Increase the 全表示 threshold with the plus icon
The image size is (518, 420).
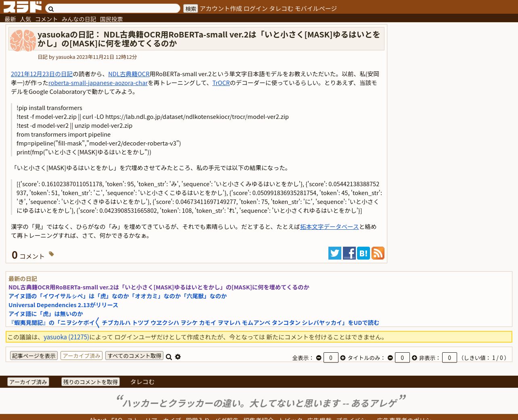343,358
